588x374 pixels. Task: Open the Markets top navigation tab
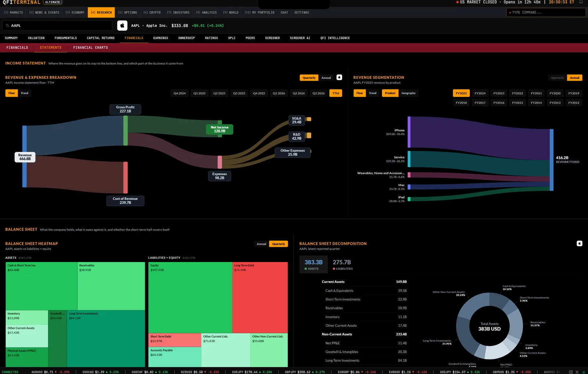[14, 12]
